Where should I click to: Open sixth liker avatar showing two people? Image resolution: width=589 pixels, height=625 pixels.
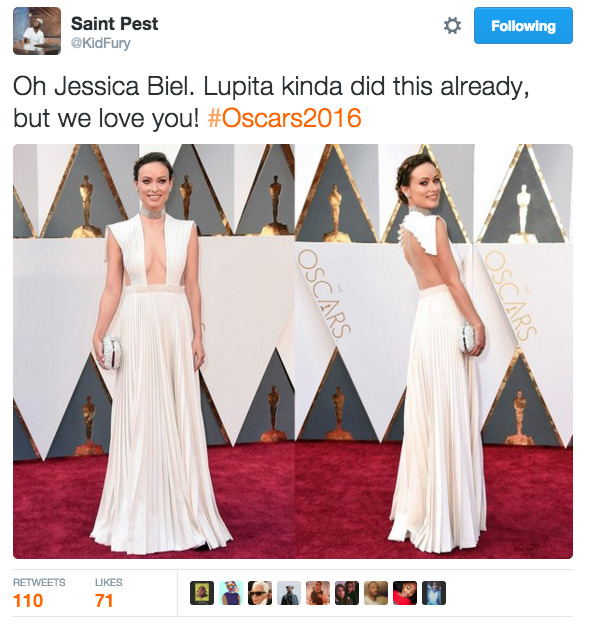[347, 593]
